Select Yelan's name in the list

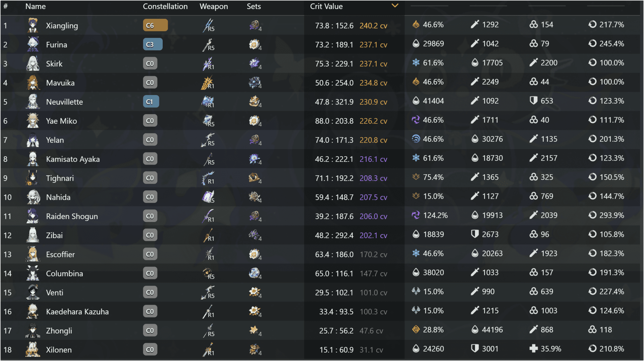pos(55,140)
